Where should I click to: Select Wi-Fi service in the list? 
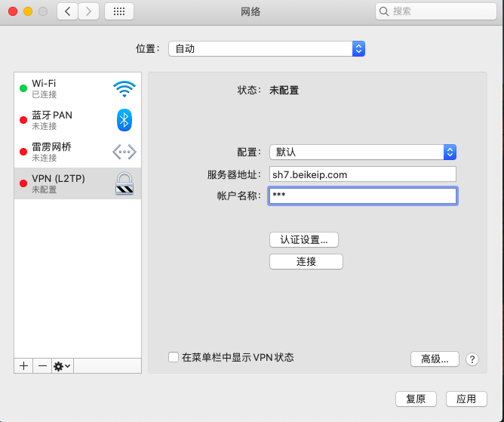coord(68,88)
